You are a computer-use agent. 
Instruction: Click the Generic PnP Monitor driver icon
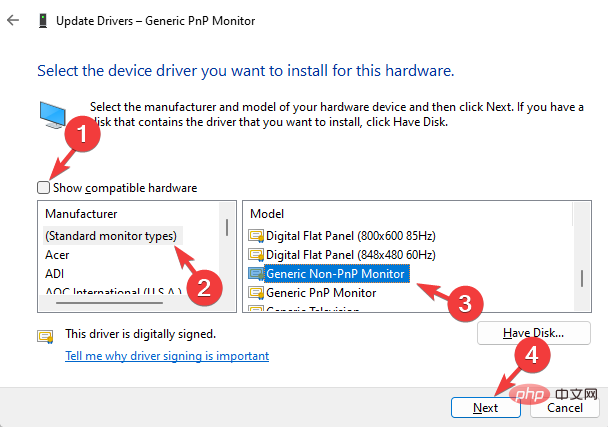pos(256,293)
